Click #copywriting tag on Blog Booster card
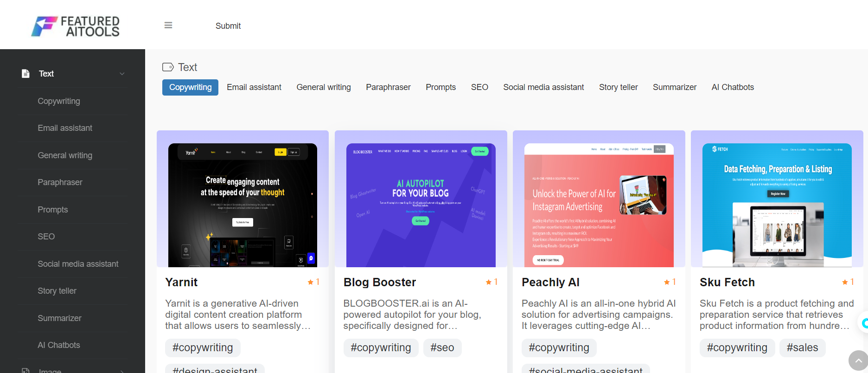 (x=381, y=347)
